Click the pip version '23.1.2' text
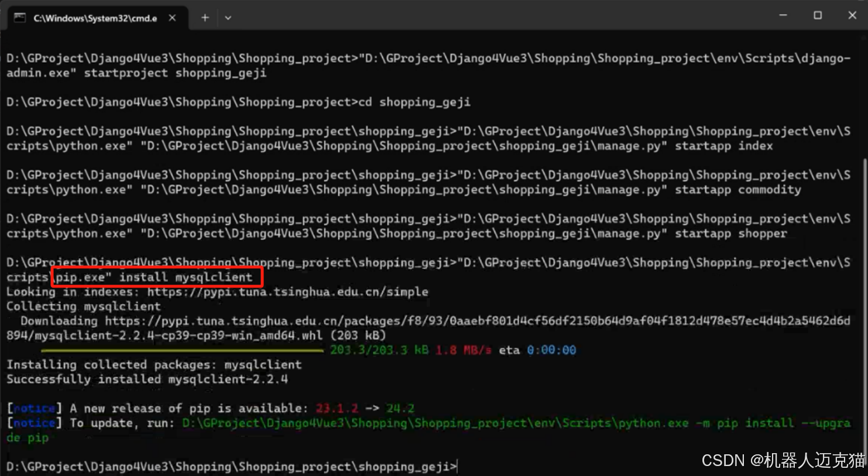This screenshot has width=868, height=476. pos(337,409)
